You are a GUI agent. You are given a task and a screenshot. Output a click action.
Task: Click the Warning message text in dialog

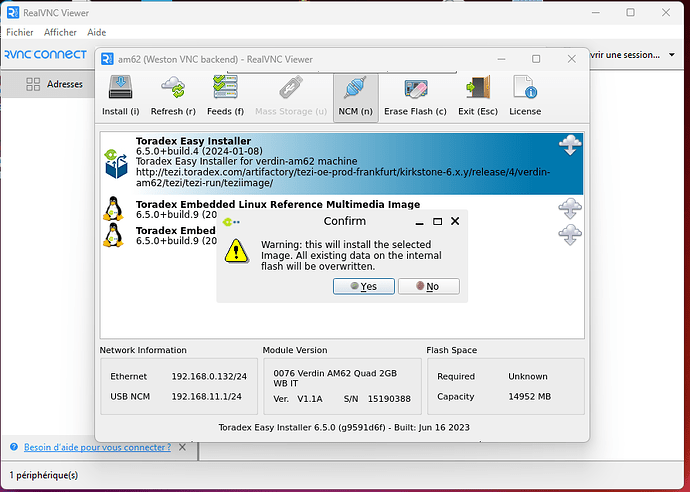coord(351,255)
